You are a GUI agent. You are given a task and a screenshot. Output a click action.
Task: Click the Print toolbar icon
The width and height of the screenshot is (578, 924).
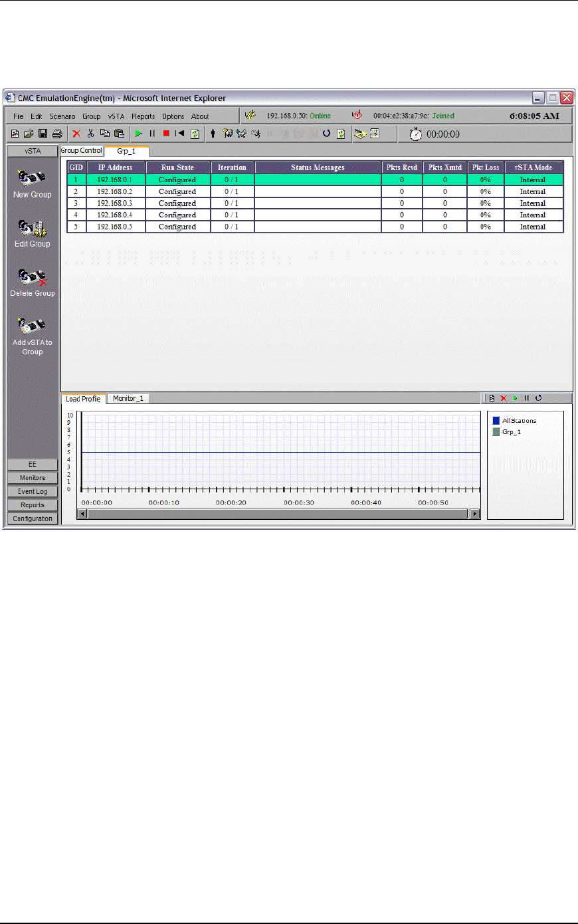57,134
